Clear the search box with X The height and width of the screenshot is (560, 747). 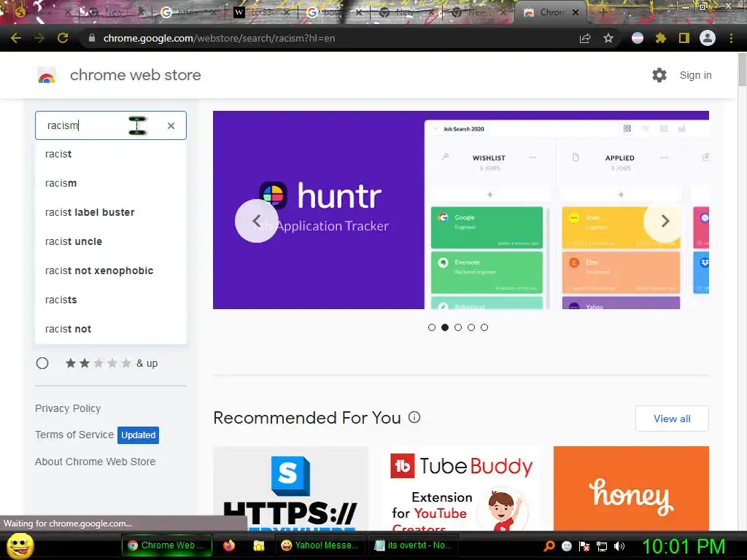click(x=171, y=125)
